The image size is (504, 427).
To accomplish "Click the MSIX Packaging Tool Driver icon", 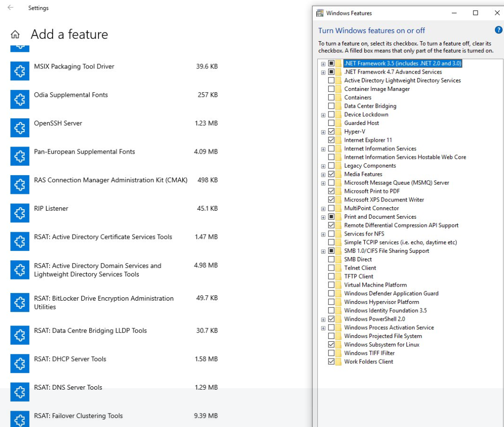I will coord(20,71).
